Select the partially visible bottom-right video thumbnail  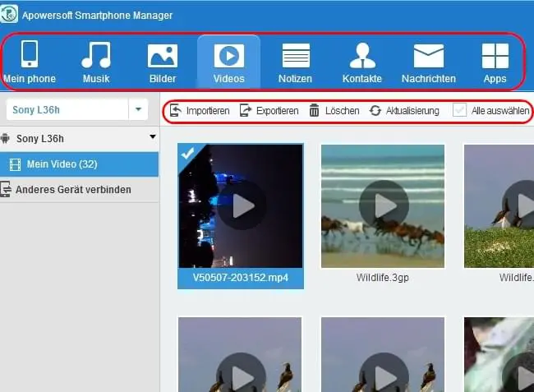coord(499,354)
